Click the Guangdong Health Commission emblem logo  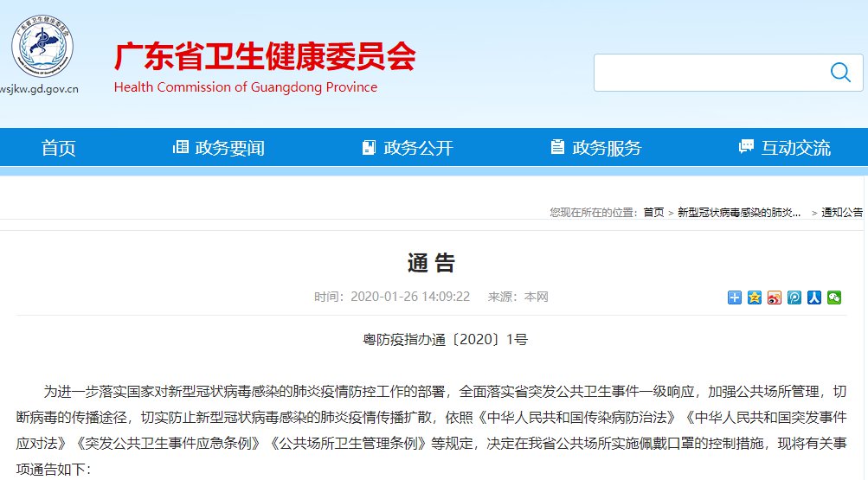tap(42, 42)
